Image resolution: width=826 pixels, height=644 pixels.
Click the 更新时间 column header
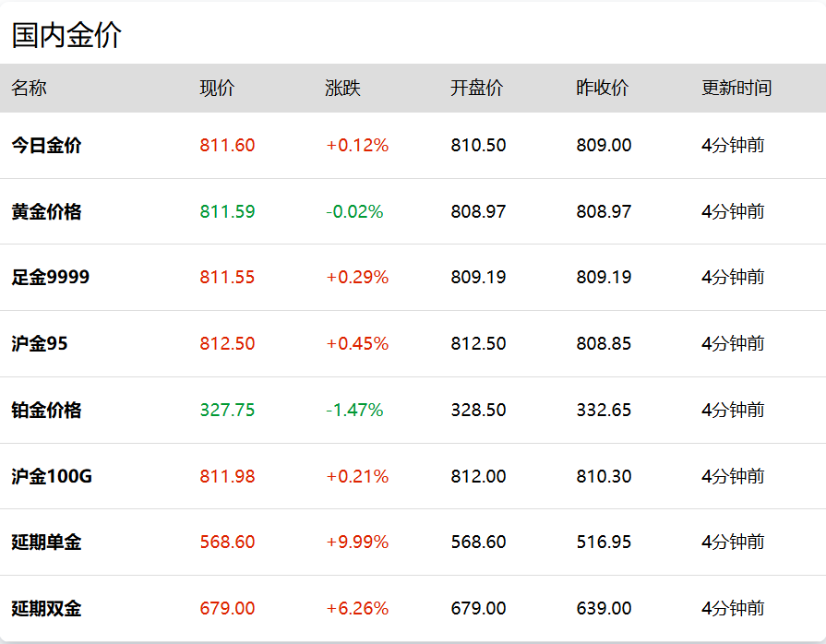736,89
